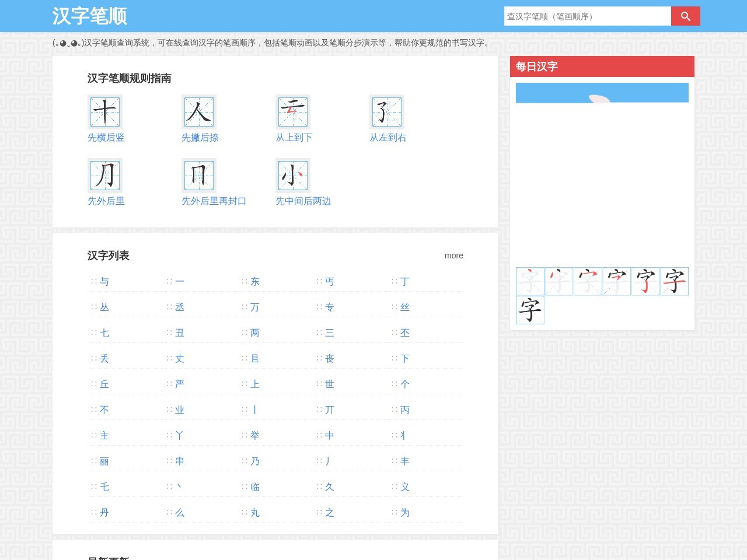Image resolution: width=747 pixels, height=560 pixels.
Task: Open the more link in 汉字列表
Action: [453, 256]
